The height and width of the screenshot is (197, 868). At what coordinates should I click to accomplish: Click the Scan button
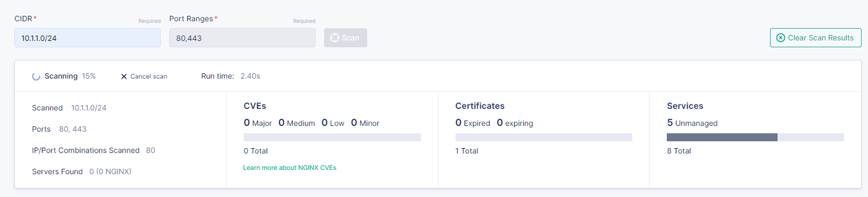point(345,38)
